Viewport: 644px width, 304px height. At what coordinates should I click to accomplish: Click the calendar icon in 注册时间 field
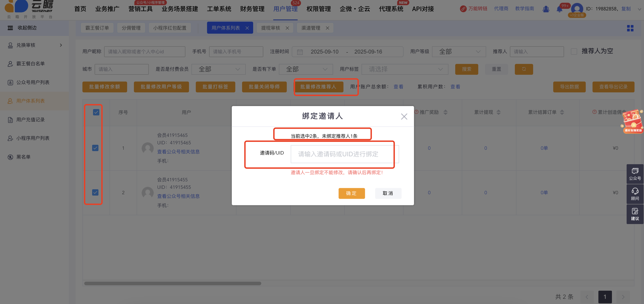pyautogui.click(x=300, y=52)
